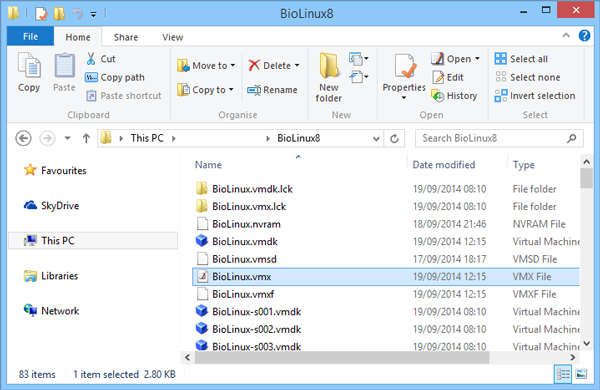Sort by the Date modified column header
Image resolution: width=600 pixels, height=390 pixels.
point(443,165)
